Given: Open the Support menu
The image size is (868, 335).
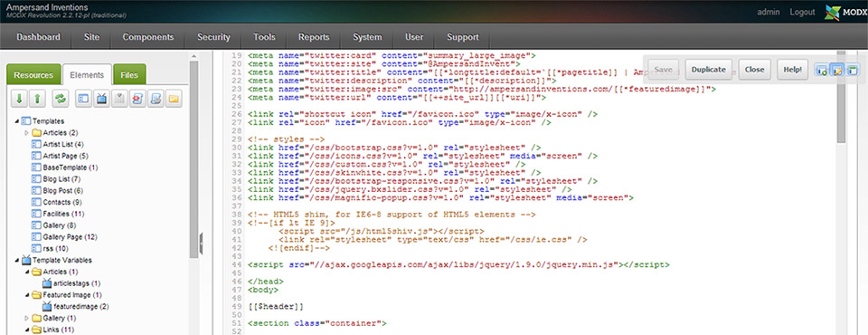Looking at the screenshot, I should click(463, 37).
